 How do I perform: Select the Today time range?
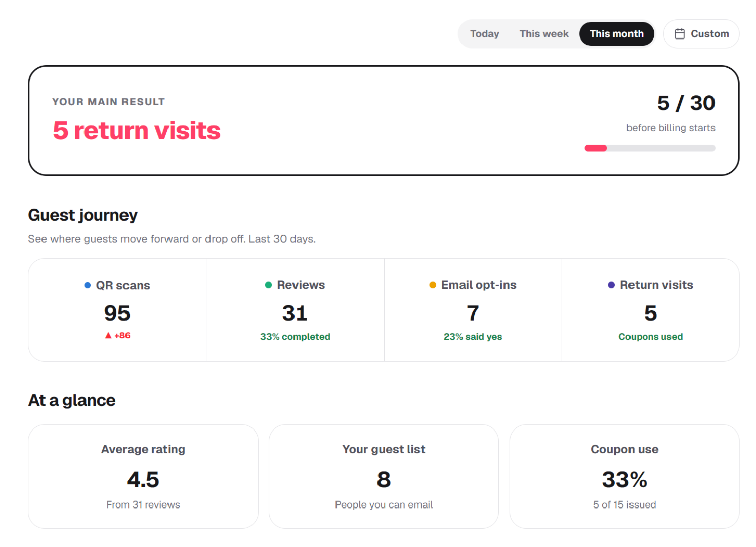tap(484, 34)
